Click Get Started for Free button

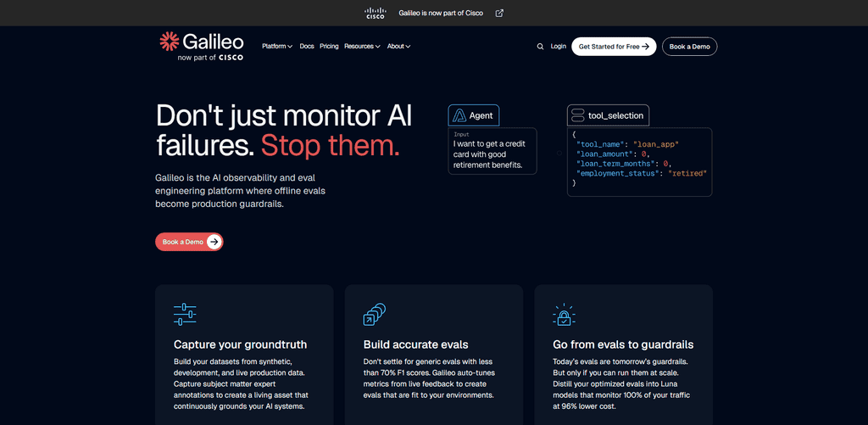pos(614,47)
